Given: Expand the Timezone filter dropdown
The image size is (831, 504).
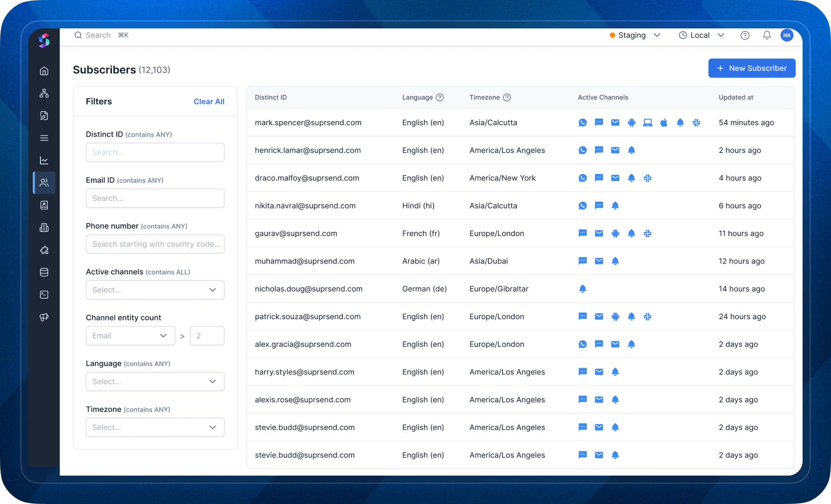Looking at the screenshot, I should click(x=155, y=427).
